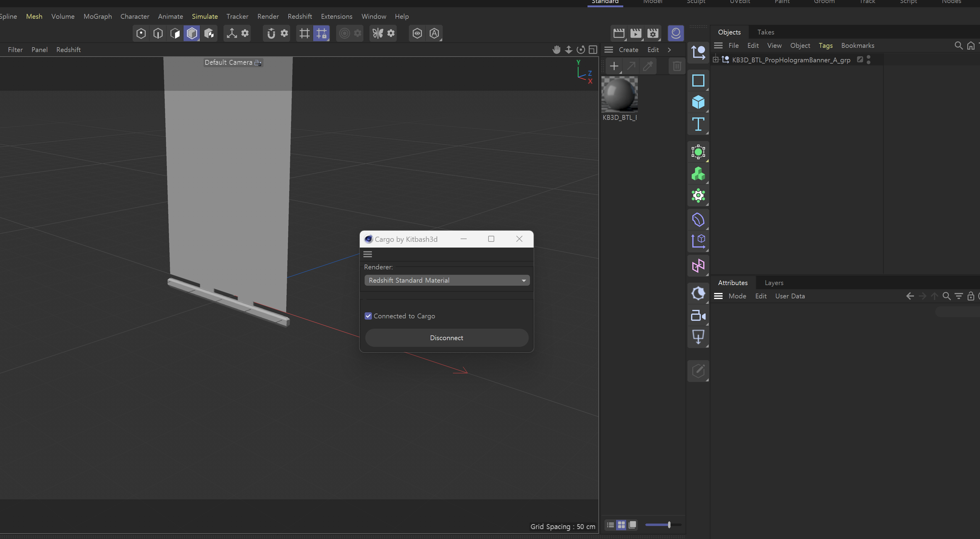Screen dimensions: 980x539
Task: Open Snap settings gear
Action: (284, 33)
